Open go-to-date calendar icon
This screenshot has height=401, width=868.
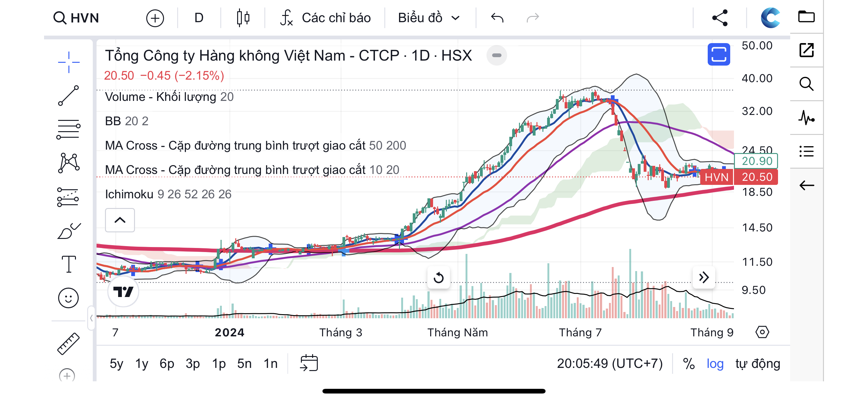309,363
